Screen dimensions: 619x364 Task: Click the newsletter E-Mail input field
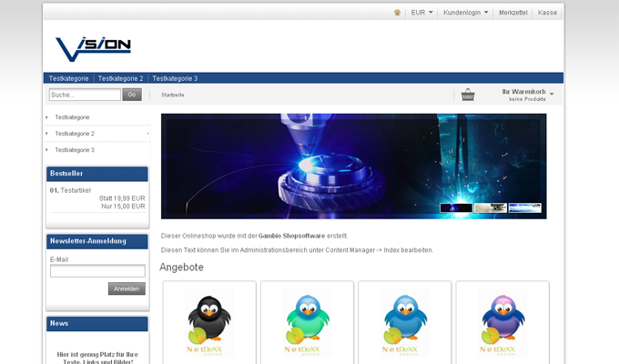coord(97,271)
